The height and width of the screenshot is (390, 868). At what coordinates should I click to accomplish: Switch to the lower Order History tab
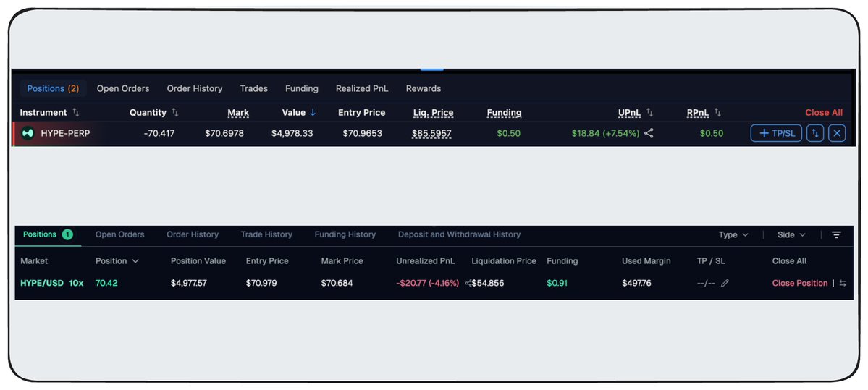pyautogui.click(x=193, y=234)
